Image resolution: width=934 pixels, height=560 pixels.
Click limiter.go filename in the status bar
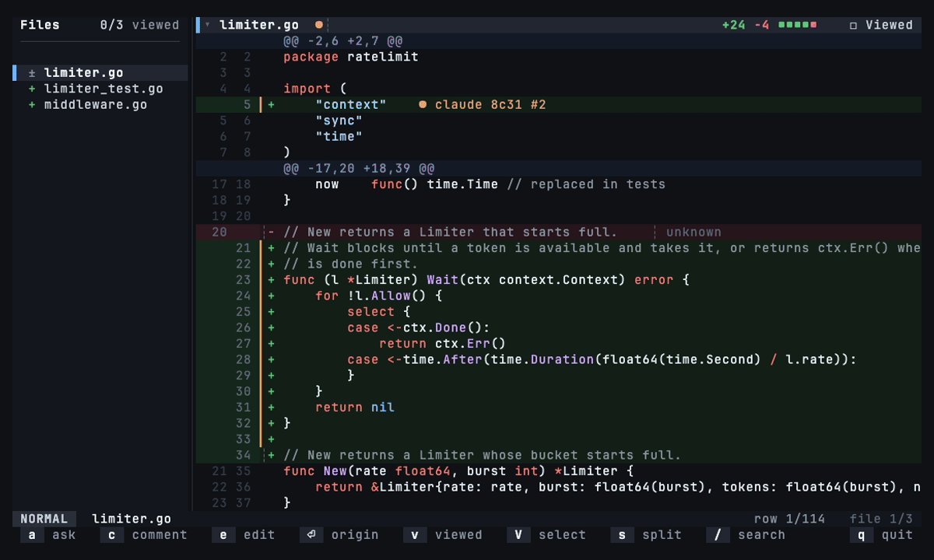(132, 519)
